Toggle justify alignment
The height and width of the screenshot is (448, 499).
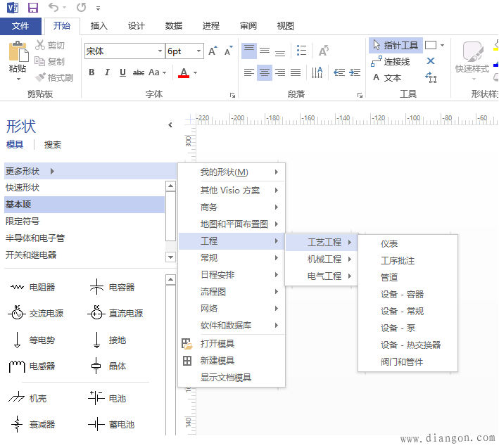pos(296,72)
